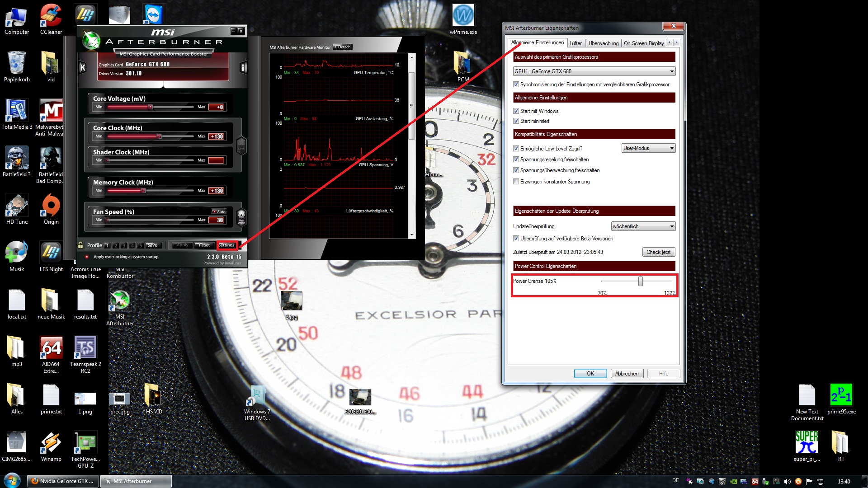Click the profile lock padlock icon
The width and height of the screenshot is (868, 488).
(x=80, y=245)
